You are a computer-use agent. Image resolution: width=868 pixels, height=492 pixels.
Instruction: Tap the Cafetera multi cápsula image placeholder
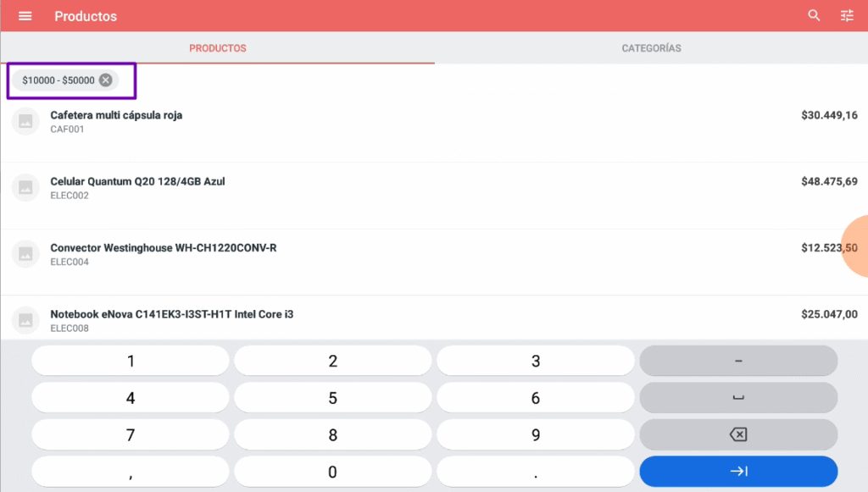tap(25, 122)
